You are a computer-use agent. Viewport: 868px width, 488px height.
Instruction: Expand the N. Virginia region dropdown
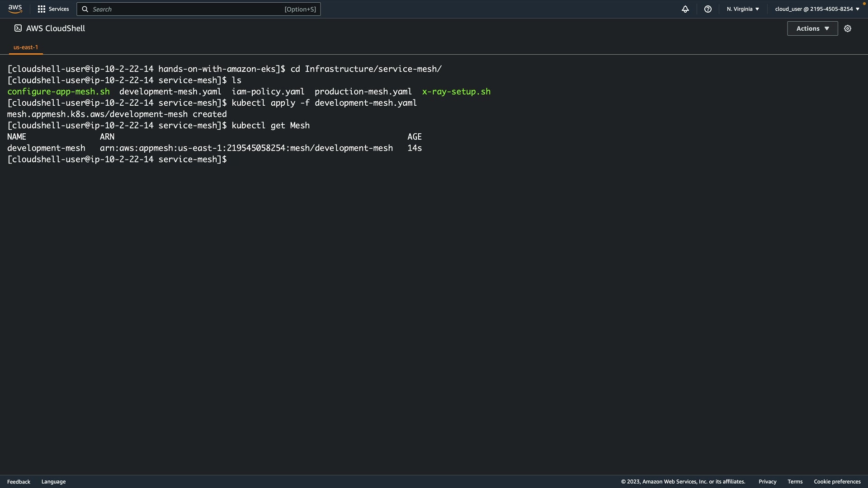[743, 9]
